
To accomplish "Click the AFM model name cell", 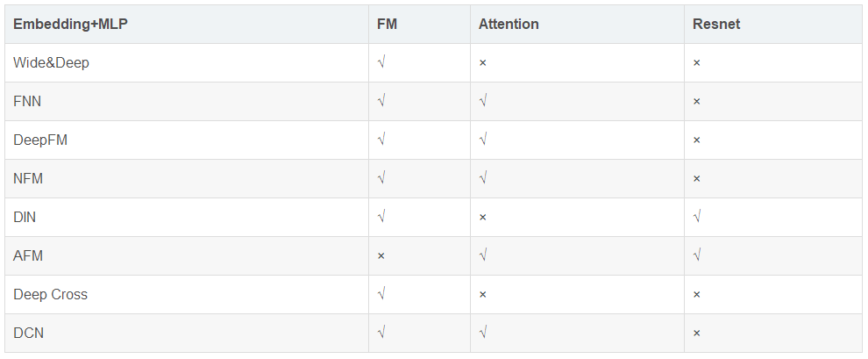I will 28,256.
